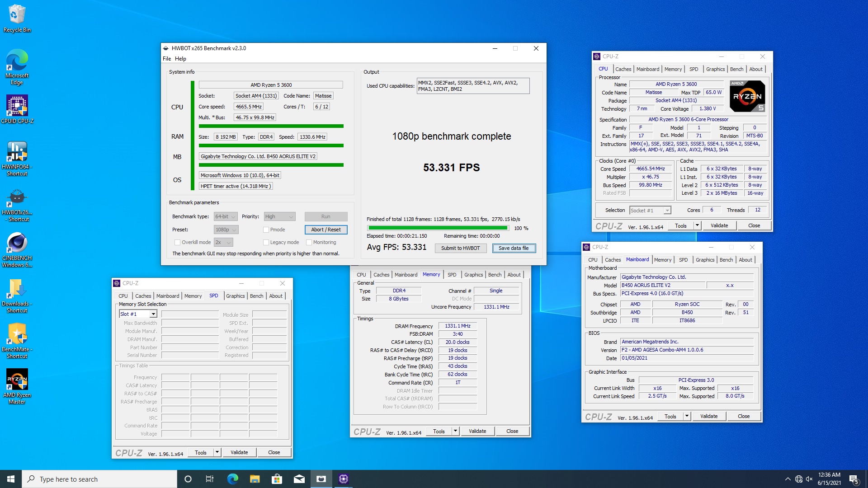Open the Priority High dropdown
The height and width of the screenshot is (488, 868).
point(279,216)
